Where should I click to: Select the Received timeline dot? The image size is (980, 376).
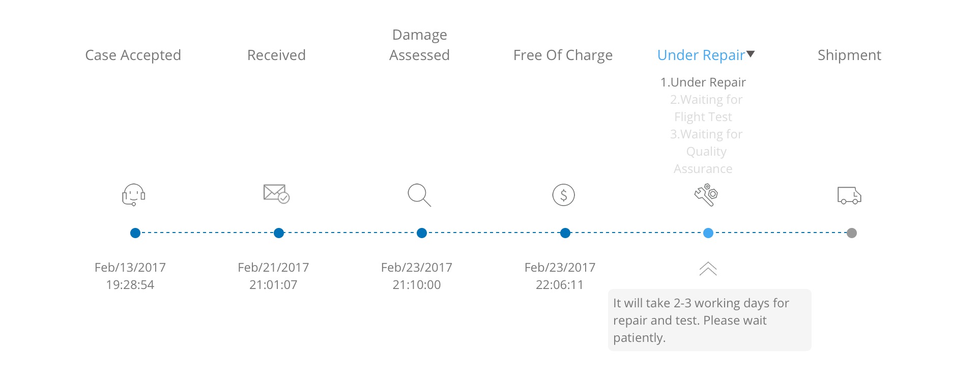[x=279, y=233]
